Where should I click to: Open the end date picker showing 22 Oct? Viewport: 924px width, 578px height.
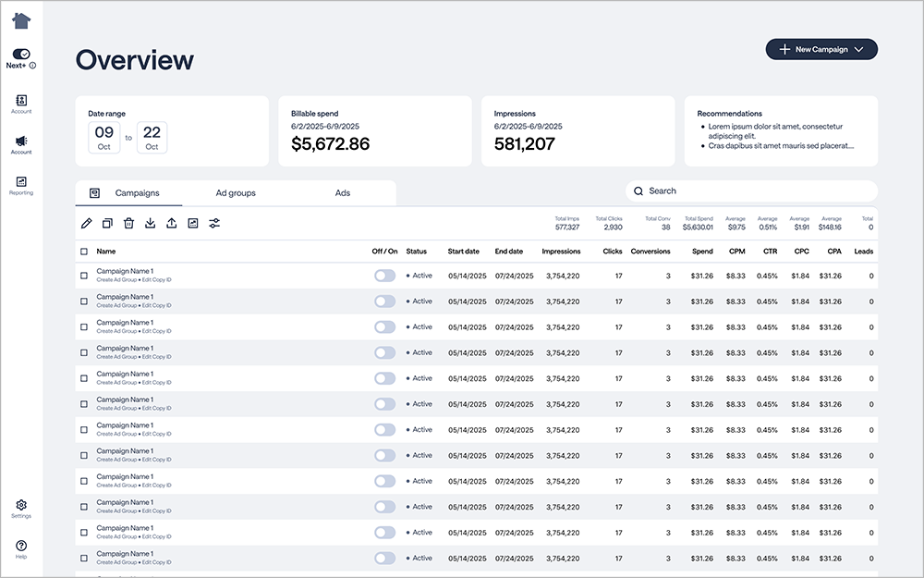[152, 138]
